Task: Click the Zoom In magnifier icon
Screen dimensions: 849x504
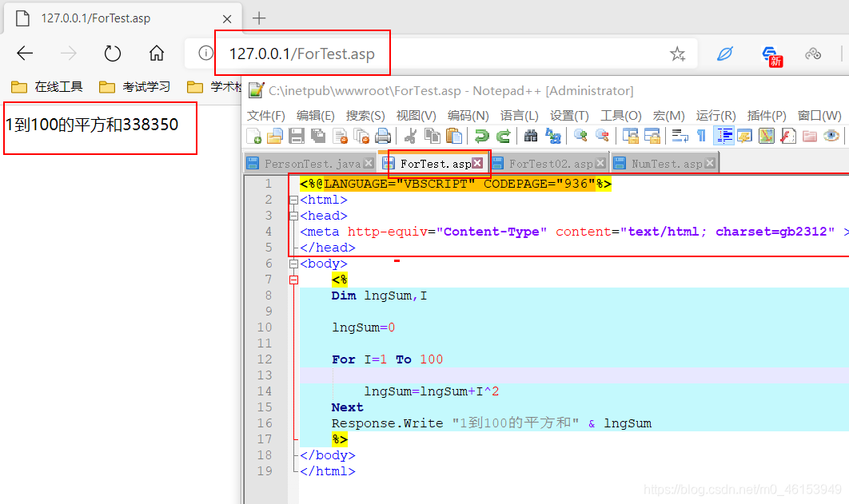Action: [580, 136]
